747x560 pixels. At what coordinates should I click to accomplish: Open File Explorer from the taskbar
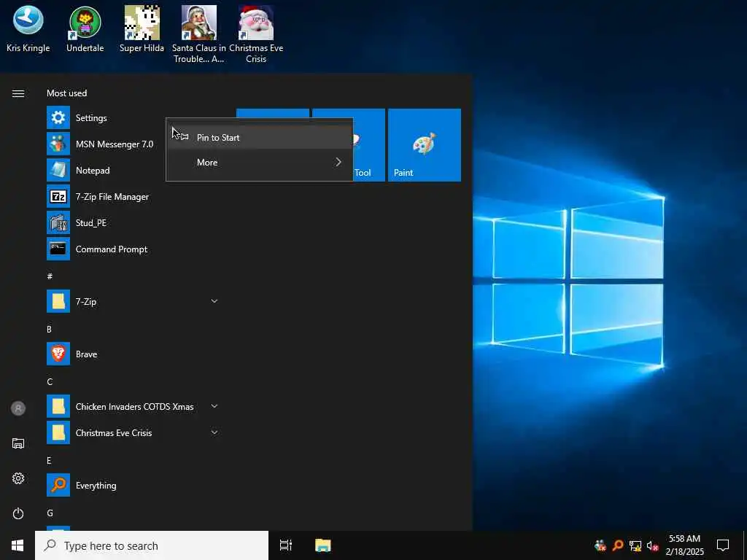pos(323,545)
